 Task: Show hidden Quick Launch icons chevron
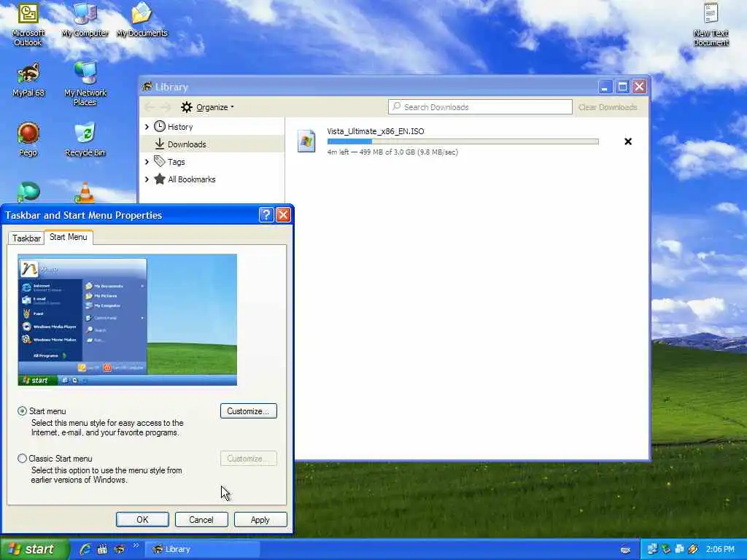136,545
